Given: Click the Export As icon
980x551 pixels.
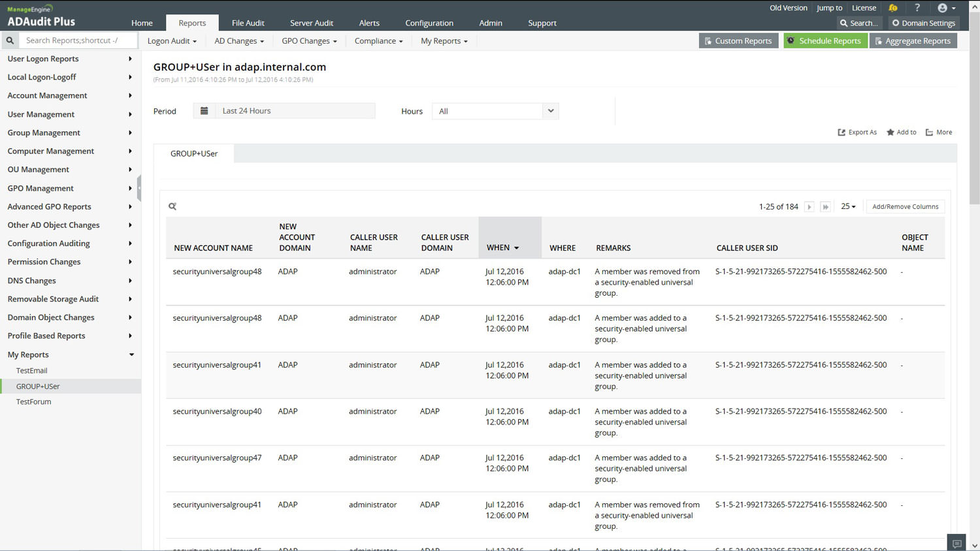Looking at the screenshot, I should [x=841, y=133].
